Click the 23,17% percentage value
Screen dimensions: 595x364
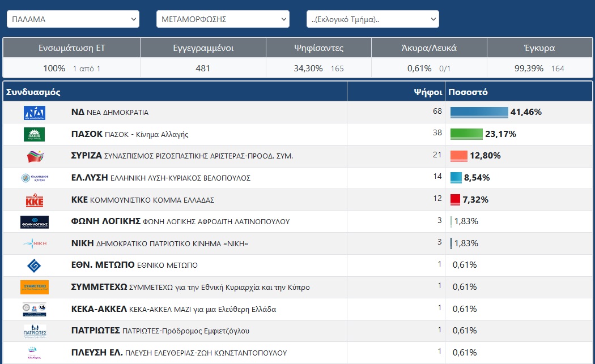click(x=500, y=134)
